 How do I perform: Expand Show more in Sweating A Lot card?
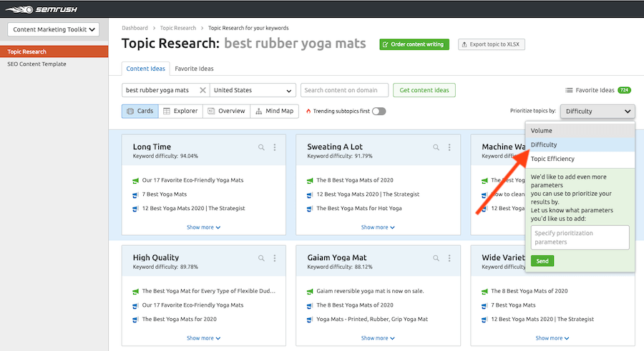pyautogui.click(x=378, y=227)
